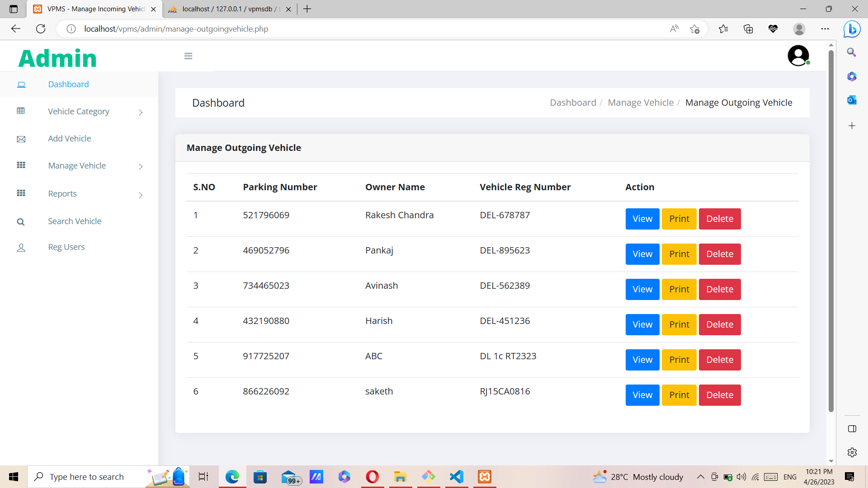Open the sidebar hamburger menu
This screenshot has height=488, width=868.
(x=188, y=56)
